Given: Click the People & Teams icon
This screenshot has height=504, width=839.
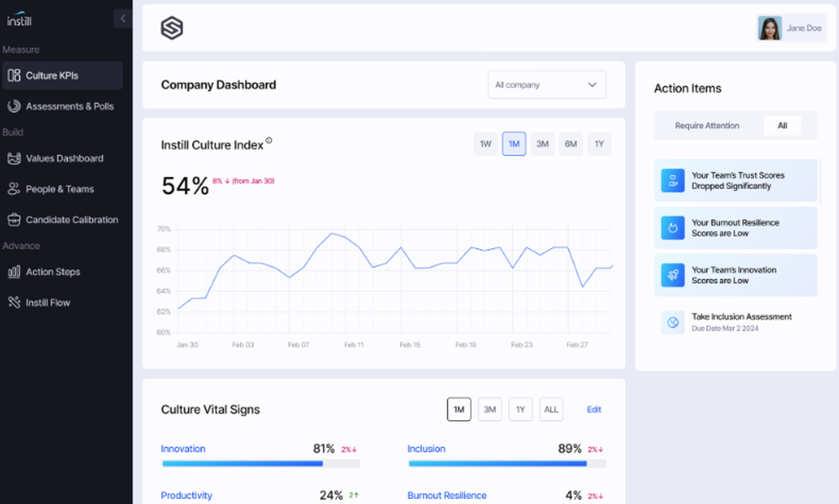Looking at the screenshot, I should (14, 189).
